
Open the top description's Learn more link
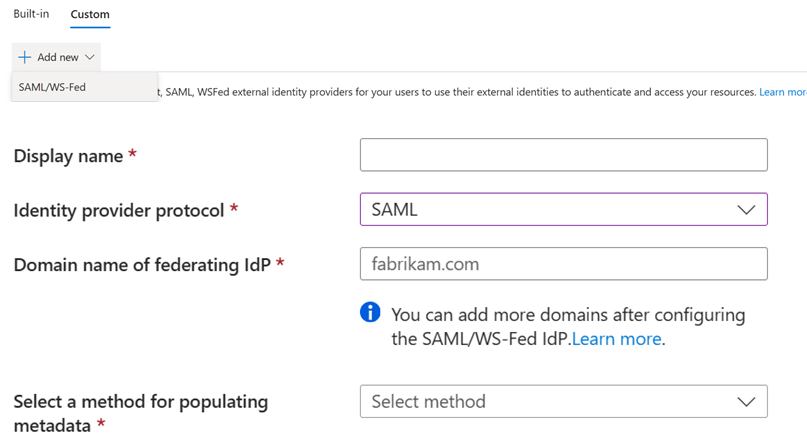[783, 92]
